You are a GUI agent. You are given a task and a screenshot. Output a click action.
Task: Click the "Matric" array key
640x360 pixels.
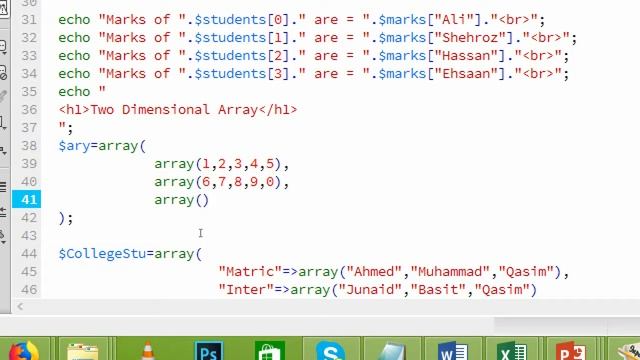250,271
